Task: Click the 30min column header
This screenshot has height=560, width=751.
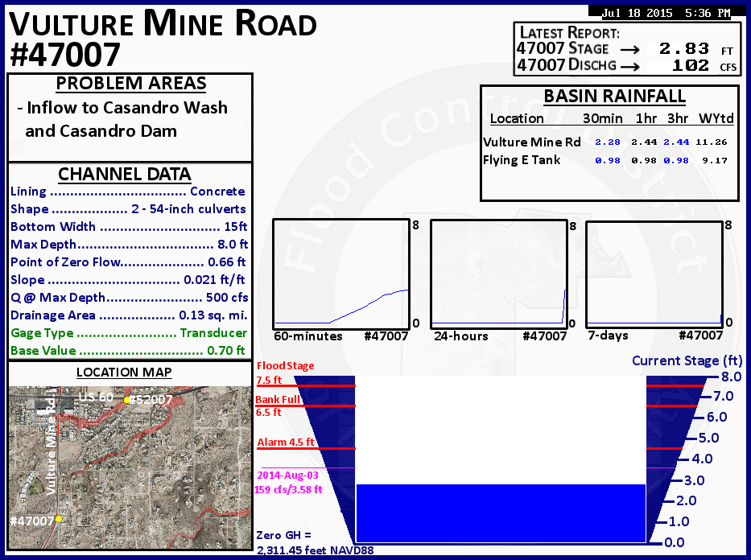Action: click(x=603, y=118)
